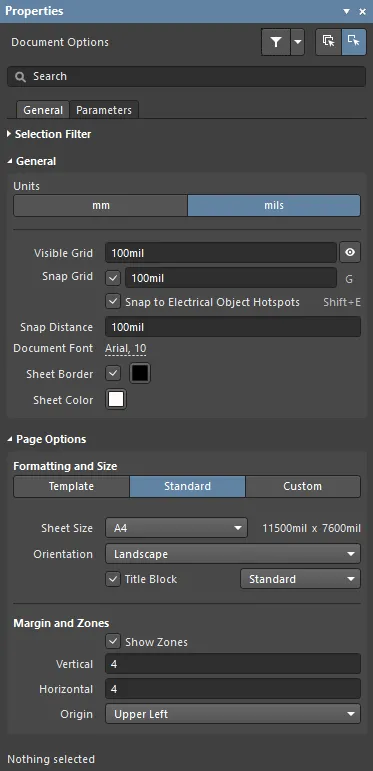Open the filter dropdown arrow
This screenshot has width=373, height=771.
click(x=297, y=42)
